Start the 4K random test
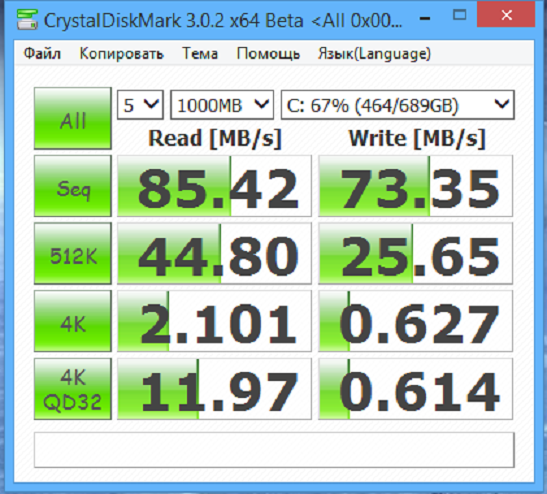This screenshot has height=494, width=547. point(73,321)
